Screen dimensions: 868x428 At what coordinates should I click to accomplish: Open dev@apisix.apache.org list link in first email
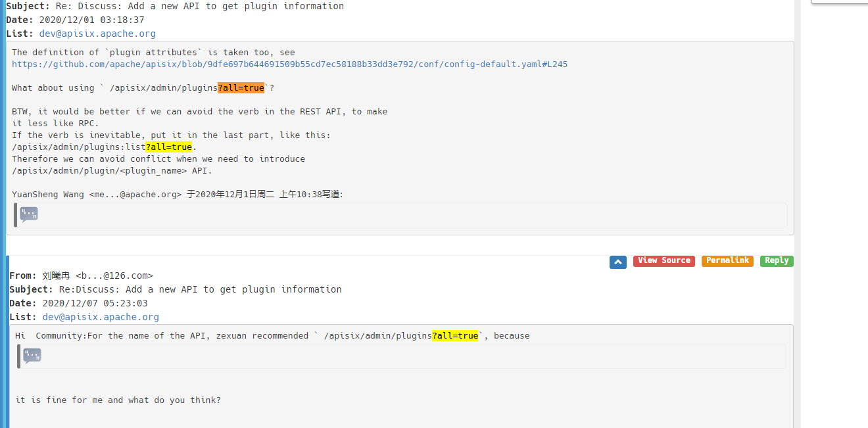point(99,34)
